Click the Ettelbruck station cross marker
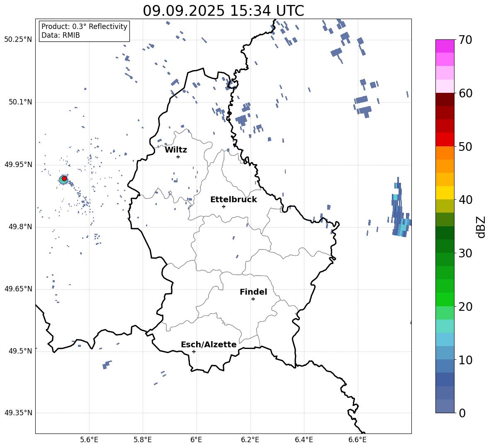Image resolution: width=491 pixels, height=448 pixels. click(x=224, y=206)
